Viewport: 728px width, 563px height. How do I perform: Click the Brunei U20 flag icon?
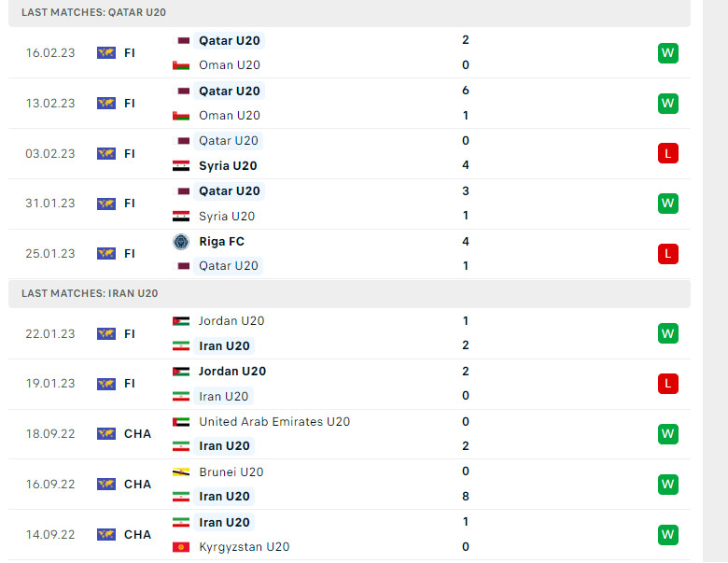pyautogui.click(x=181, y=472)
